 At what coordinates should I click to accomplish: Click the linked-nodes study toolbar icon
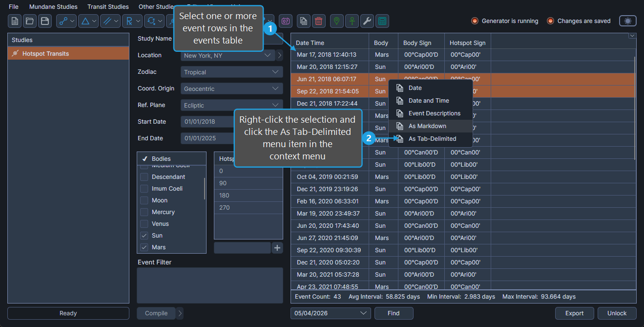point(63,21)
